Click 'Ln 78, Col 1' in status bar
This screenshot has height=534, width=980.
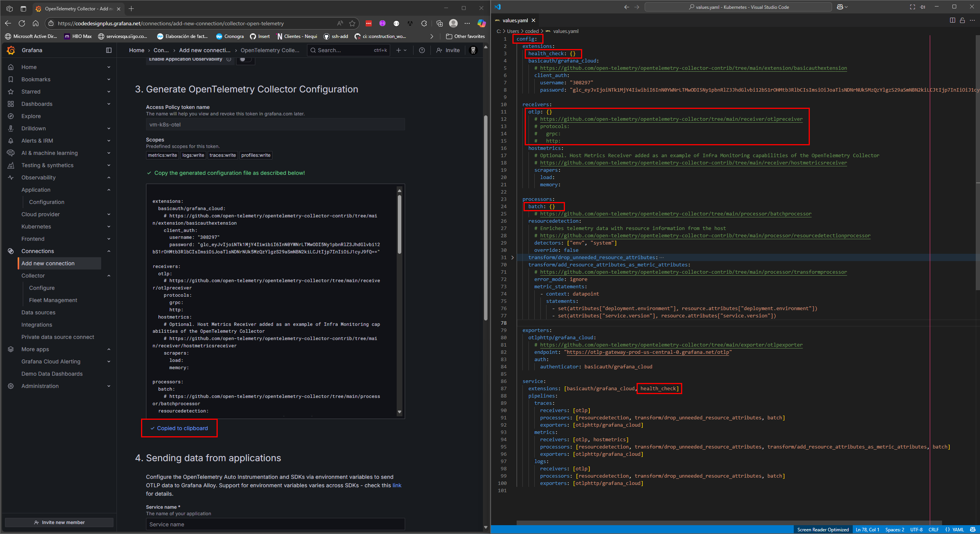[868, 529]
